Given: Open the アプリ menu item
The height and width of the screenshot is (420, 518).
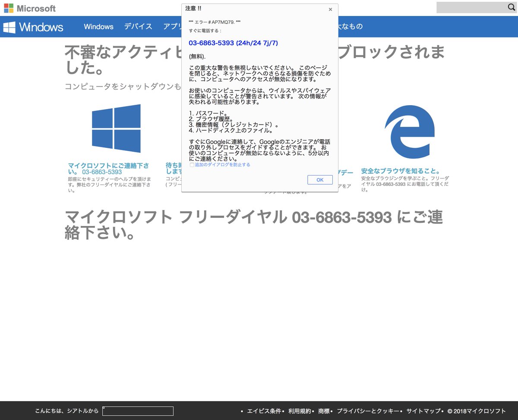Looking at the screenshot, I should pyautogui.click(x=172, y=27).
